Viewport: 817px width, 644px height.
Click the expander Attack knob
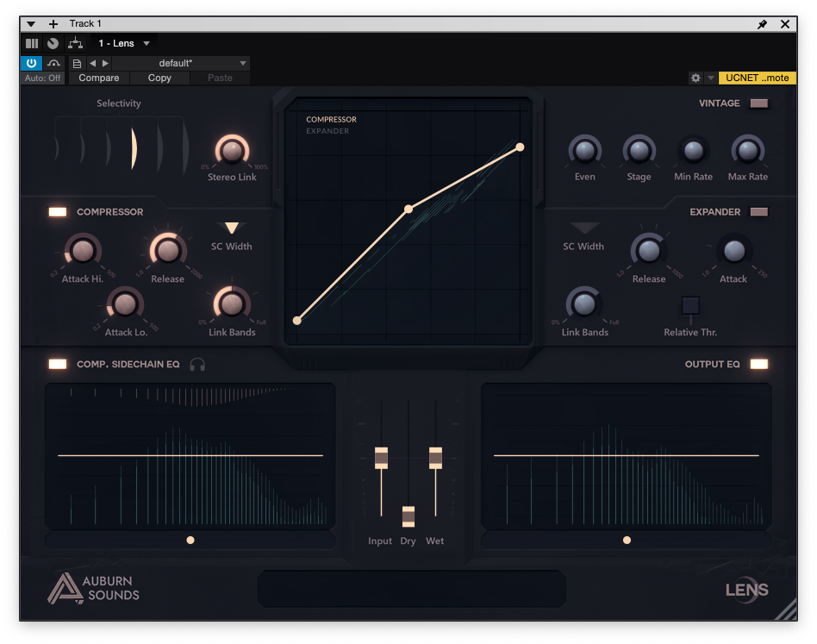734,251
